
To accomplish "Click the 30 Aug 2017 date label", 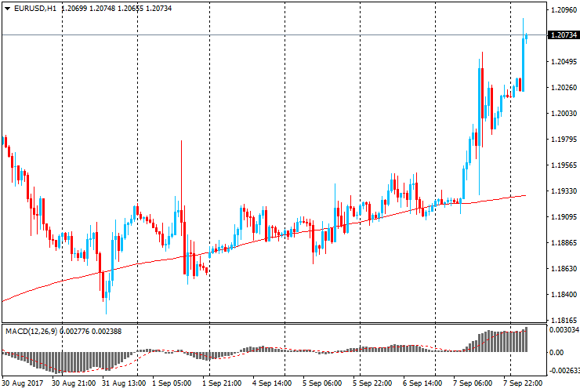I will [23, 383].
